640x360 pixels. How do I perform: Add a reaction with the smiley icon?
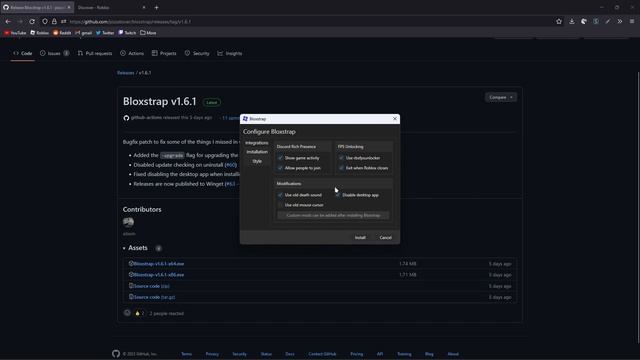[127, 313]
